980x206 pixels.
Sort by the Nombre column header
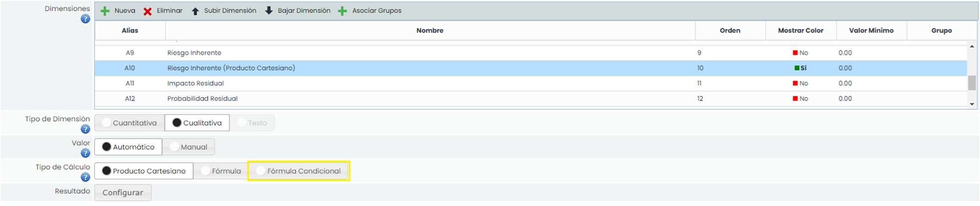point(429,31)
